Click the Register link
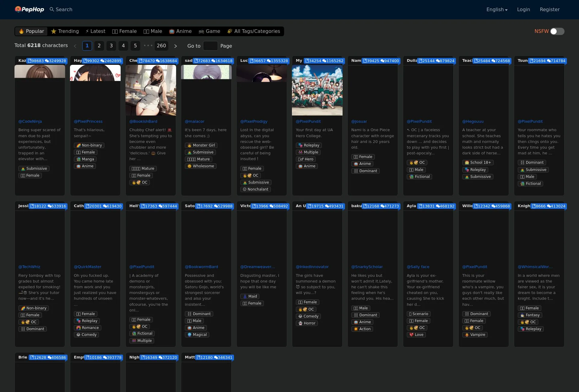 (549, 10)
